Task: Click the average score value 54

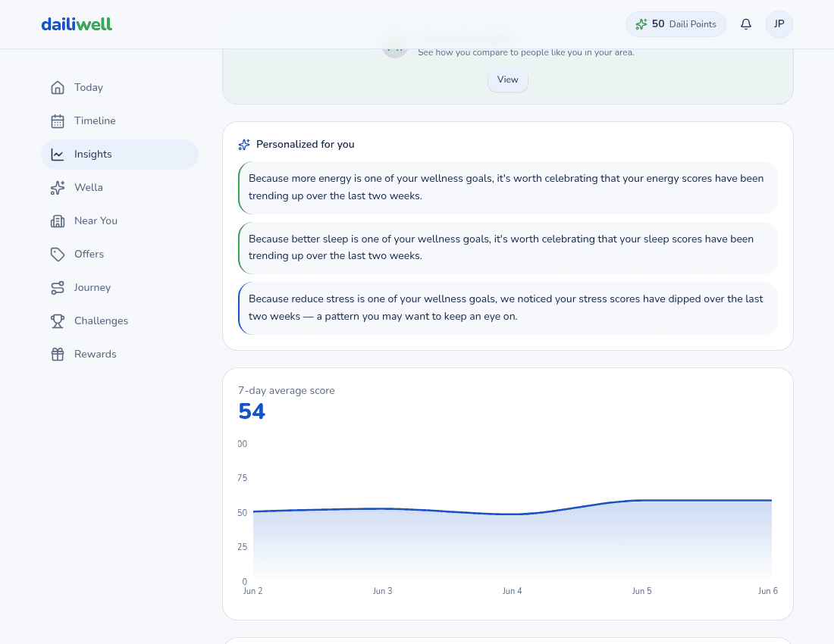Action: click(x=252, y=411)
